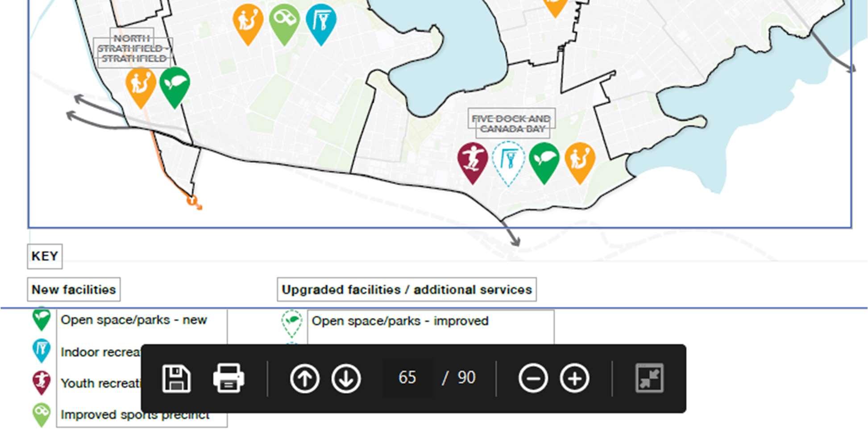Viewport: 868px width, 436px height.
Task: Click the New facilities heading
Action: [x=74, y=290]
